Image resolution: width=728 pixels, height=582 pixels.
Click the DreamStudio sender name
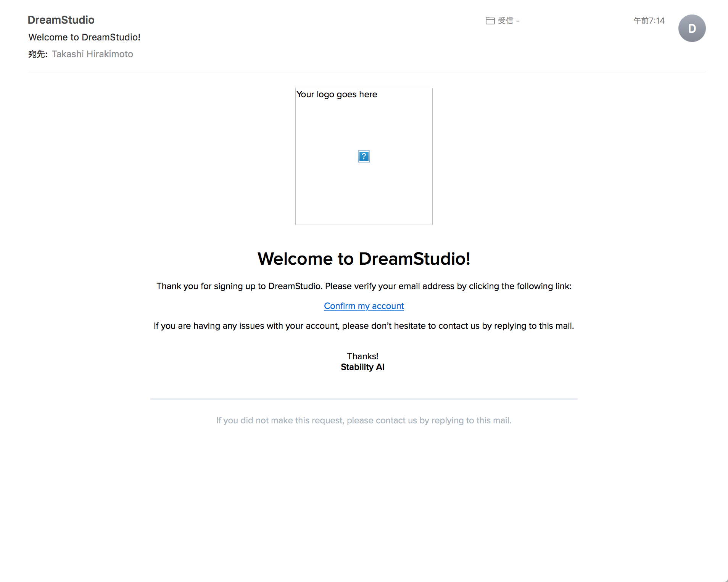61,20
